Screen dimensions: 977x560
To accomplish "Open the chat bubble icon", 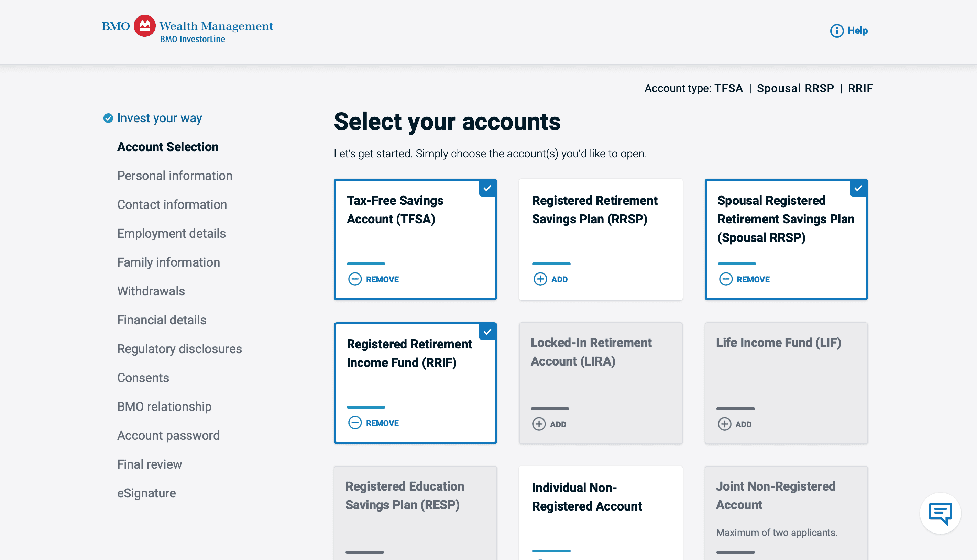I will [940, 513].
